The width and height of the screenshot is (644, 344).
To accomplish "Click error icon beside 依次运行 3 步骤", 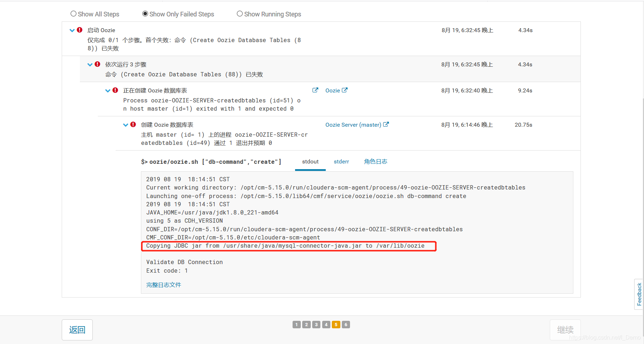I will (x=97, y=64).
